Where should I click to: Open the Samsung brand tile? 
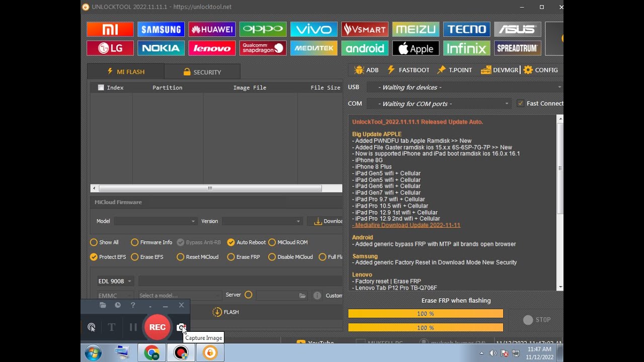161,29
